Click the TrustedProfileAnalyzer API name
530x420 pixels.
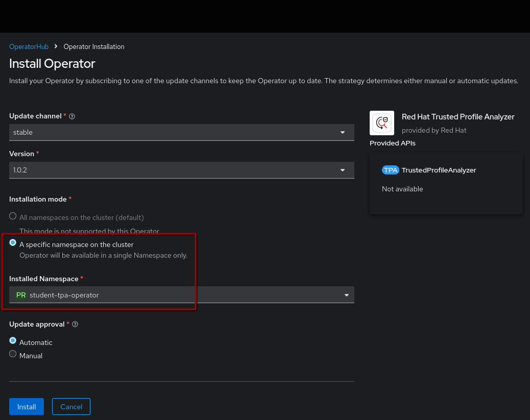[x=439, y=170]
